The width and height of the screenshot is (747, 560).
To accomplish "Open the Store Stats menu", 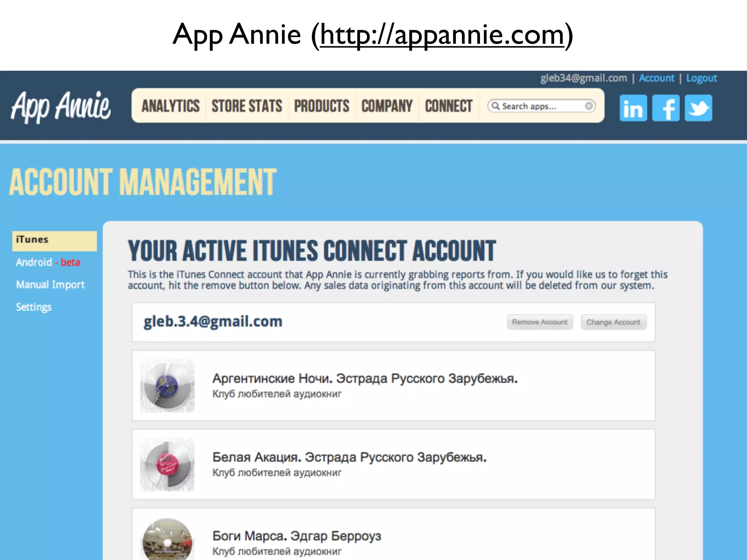I will [x=247, y=106].
